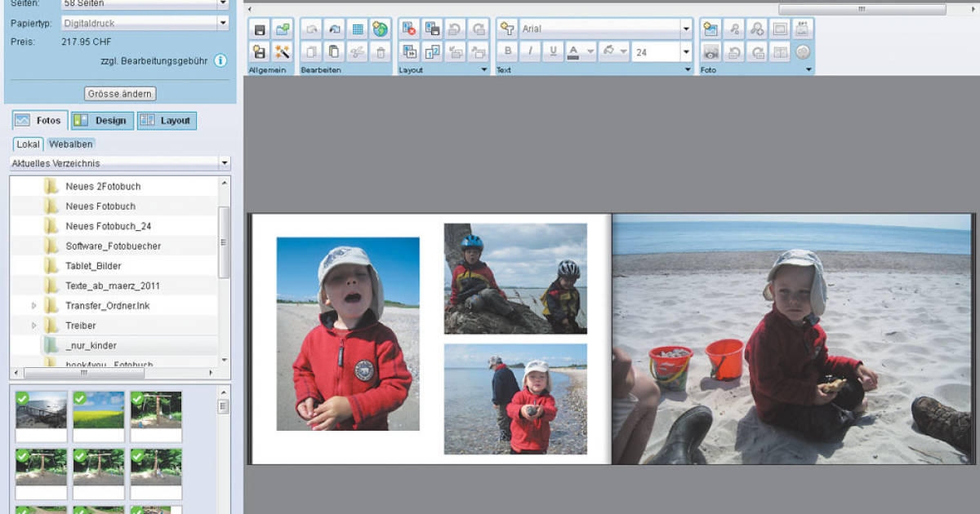
Task: Toggle Italic text formatting
Action: coord(530,52)
